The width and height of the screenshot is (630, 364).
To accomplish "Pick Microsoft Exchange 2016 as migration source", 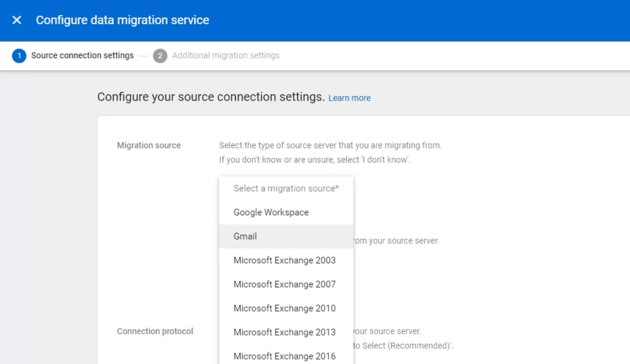I will (284, 356).
